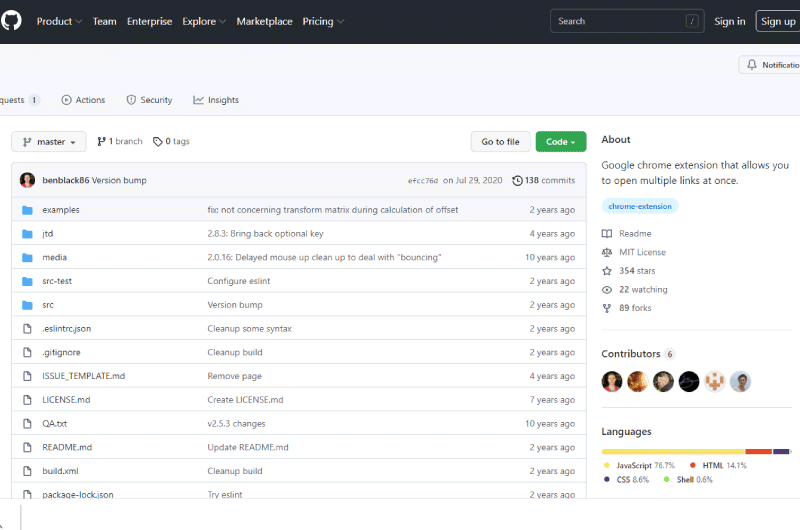Open the first contributor's avatar
Image resolution: width=800 pixels, height=530 pixels.
(x=612, y=382)
